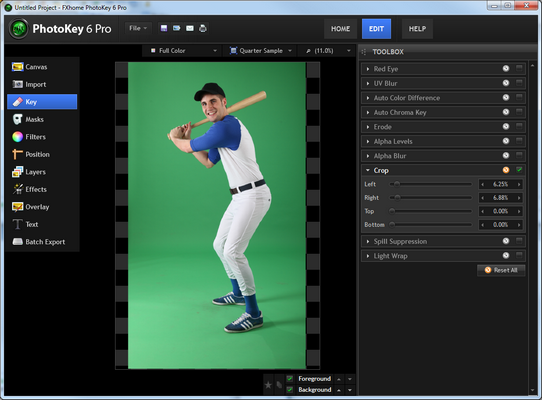This screenshot has width=542, height=400.
Task: Enable the Auto Color Difference checkbox
Action: coord(519,97)
